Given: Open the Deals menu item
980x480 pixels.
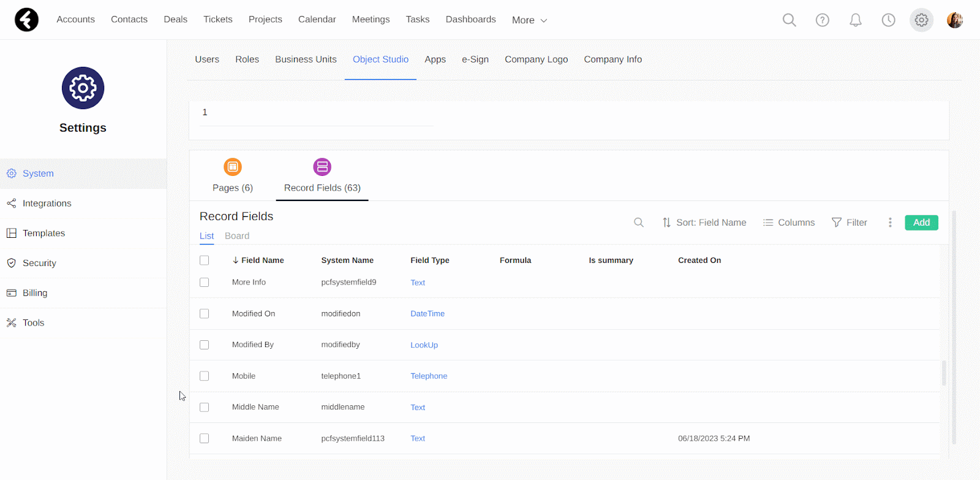Looking at the screenshot, I should [176, 20].
